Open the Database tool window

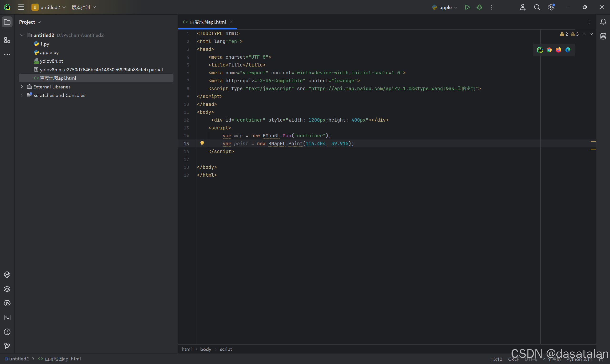603,36
